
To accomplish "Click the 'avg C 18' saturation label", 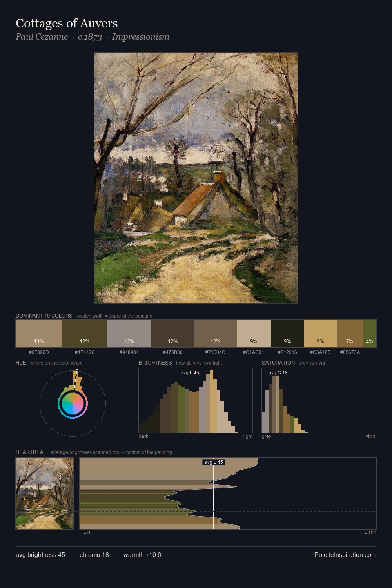I will click(278, 373).
